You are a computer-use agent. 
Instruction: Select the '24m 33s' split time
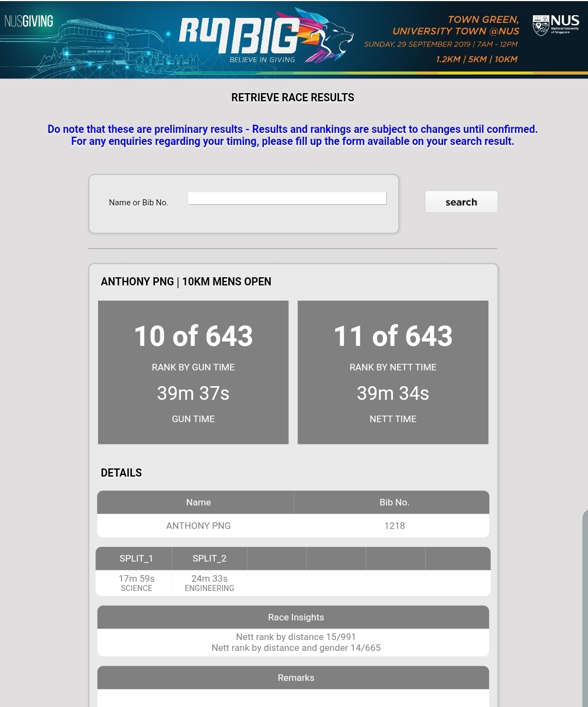pyautogui.click(x=209, y=578)
